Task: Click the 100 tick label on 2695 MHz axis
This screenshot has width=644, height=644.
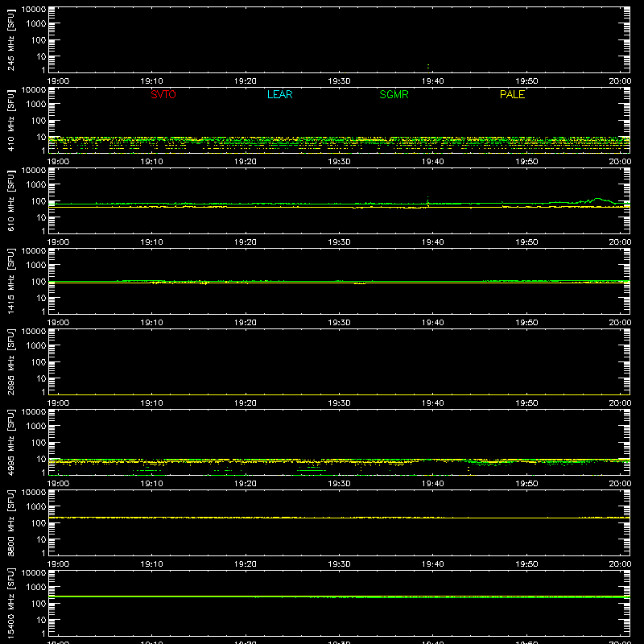Action: coord(39,362)
